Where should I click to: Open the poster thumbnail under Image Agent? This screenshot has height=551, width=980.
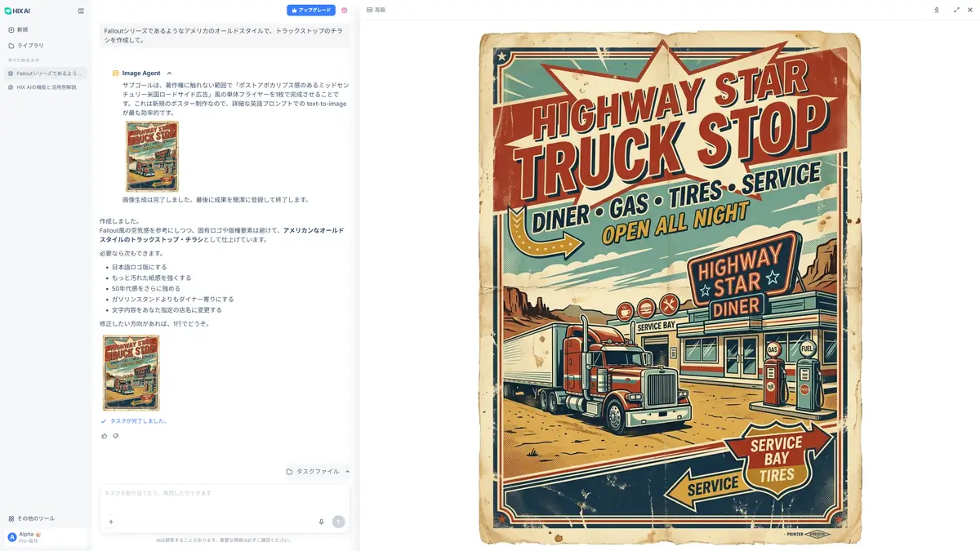(152, 157)
